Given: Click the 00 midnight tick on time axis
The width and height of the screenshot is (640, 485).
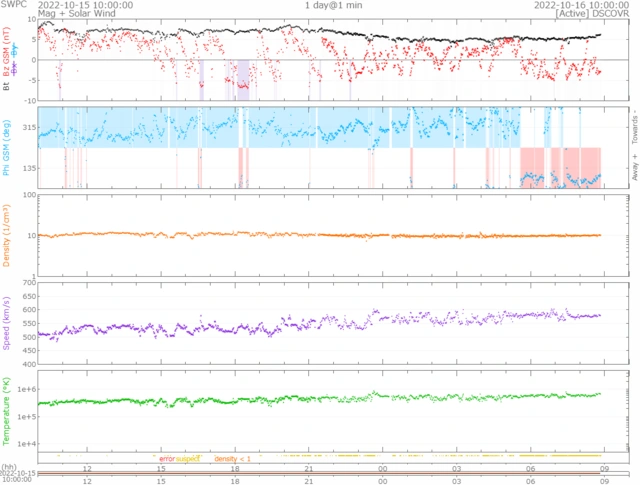Looking at the screenshot, I should click(383, 468).
